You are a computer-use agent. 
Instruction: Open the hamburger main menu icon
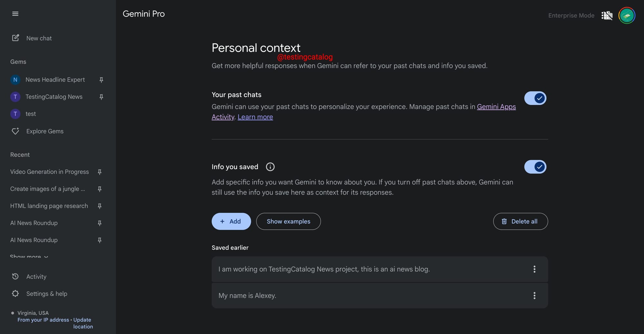[15, 14]
